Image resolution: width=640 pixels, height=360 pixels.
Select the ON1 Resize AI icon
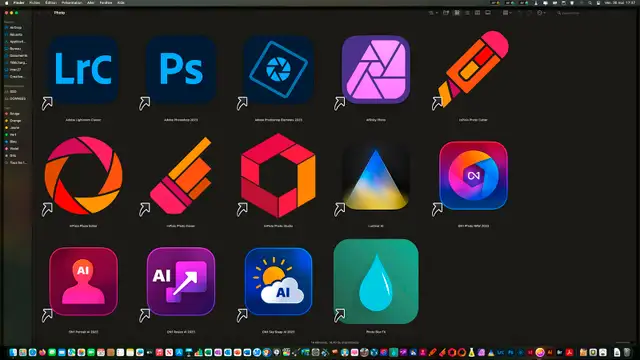(181, 281)
